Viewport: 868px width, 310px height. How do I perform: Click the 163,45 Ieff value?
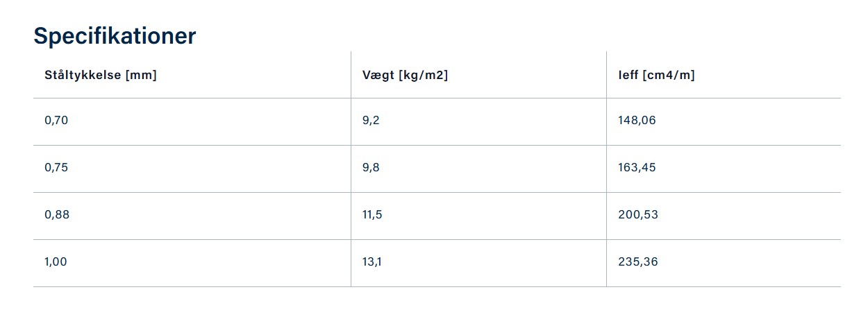click(637, 168)
